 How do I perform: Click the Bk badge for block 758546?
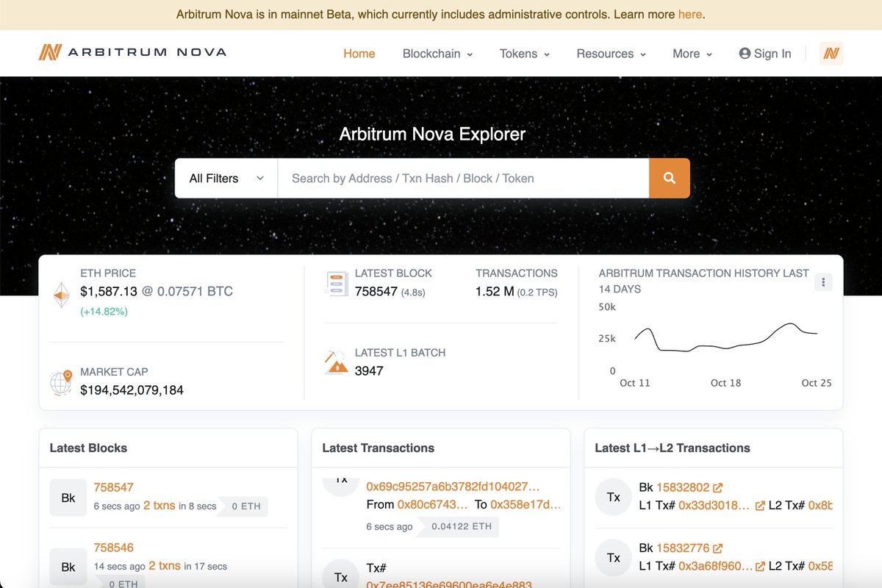[68, 567]
